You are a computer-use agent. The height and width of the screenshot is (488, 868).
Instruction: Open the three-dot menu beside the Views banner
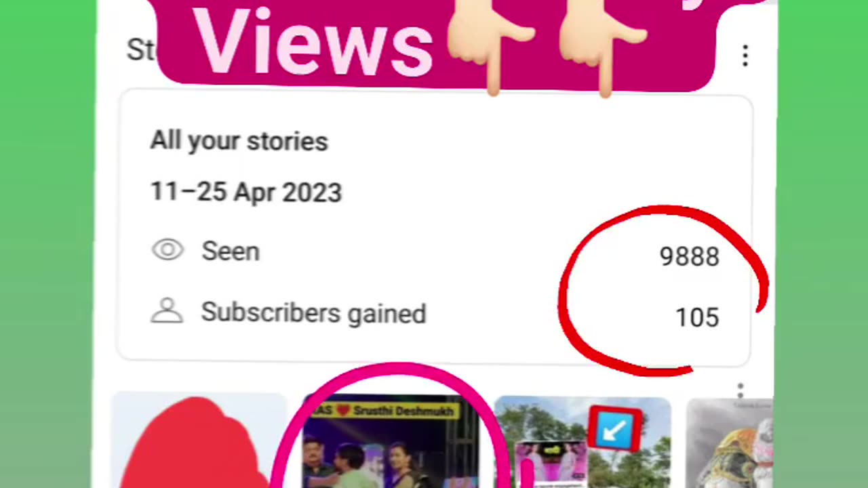(745, 56)
